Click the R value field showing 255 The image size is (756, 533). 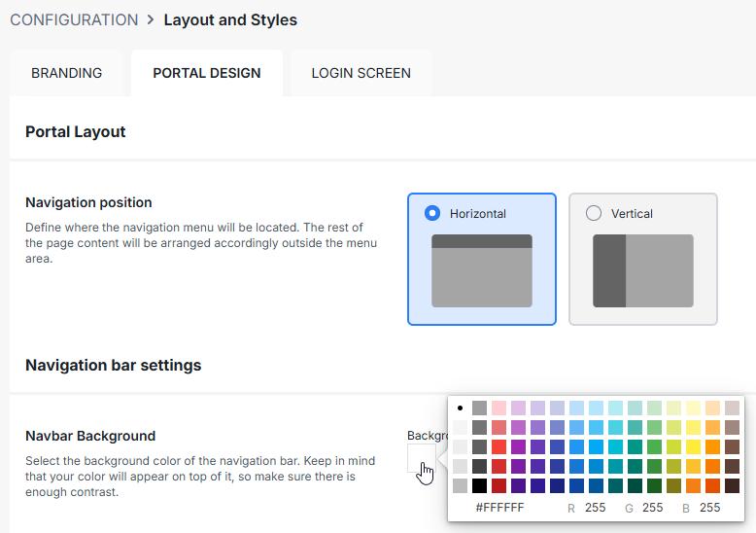[x=596, y=508]
